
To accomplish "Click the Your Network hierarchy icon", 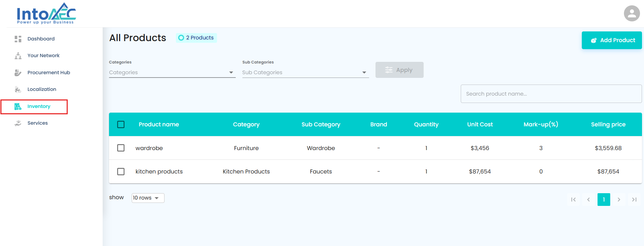I will pyautogui.click(x=18, y=55).
